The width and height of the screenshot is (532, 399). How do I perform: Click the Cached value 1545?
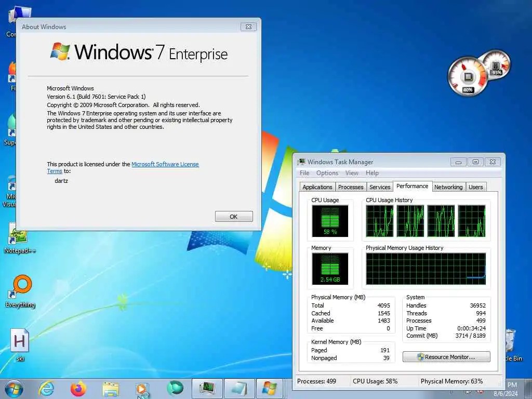coord(384,313)
